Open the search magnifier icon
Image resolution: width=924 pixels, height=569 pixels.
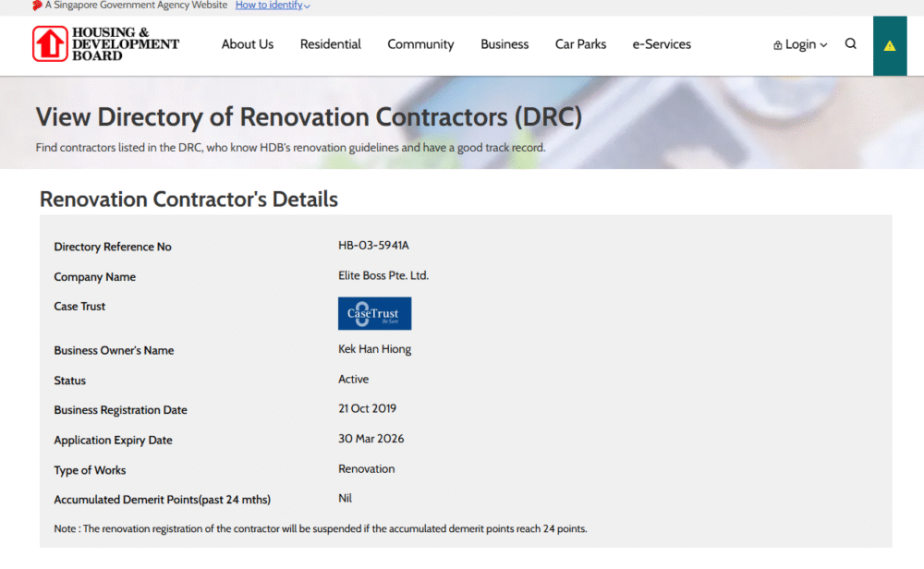(x=850, y=43)
